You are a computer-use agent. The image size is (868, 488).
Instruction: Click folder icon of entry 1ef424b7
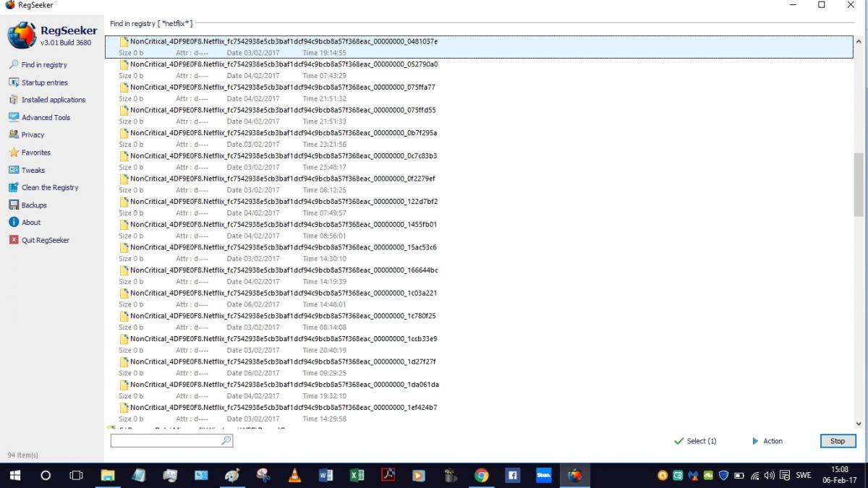tap(124, 407)
